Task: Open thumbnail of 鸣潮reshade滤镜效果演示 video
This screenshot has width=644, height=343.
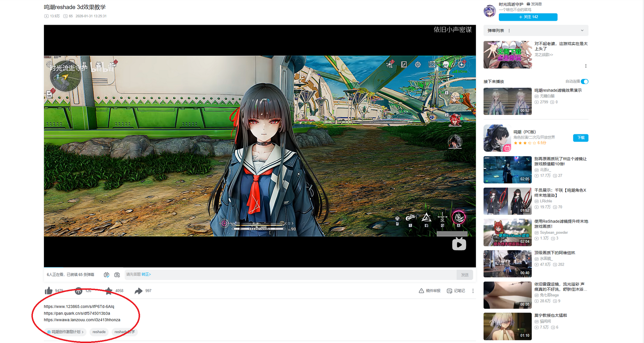Action: tap(507, 101)
